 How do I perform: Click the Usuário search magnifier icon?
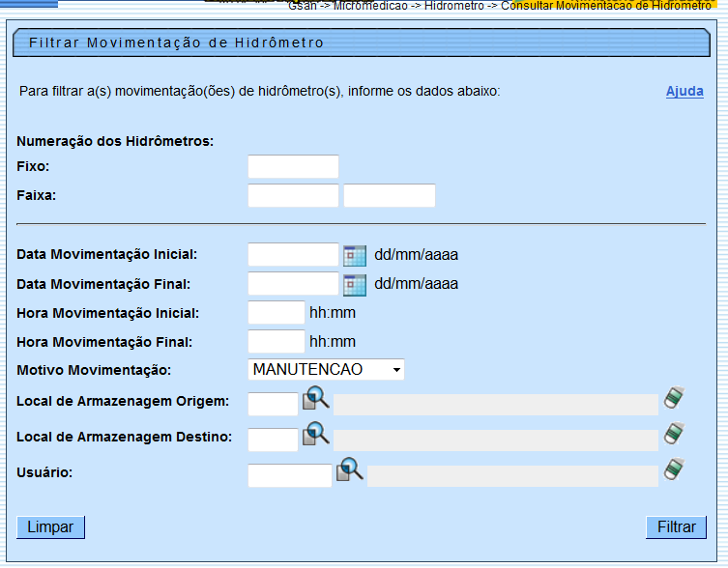point(349,471)
